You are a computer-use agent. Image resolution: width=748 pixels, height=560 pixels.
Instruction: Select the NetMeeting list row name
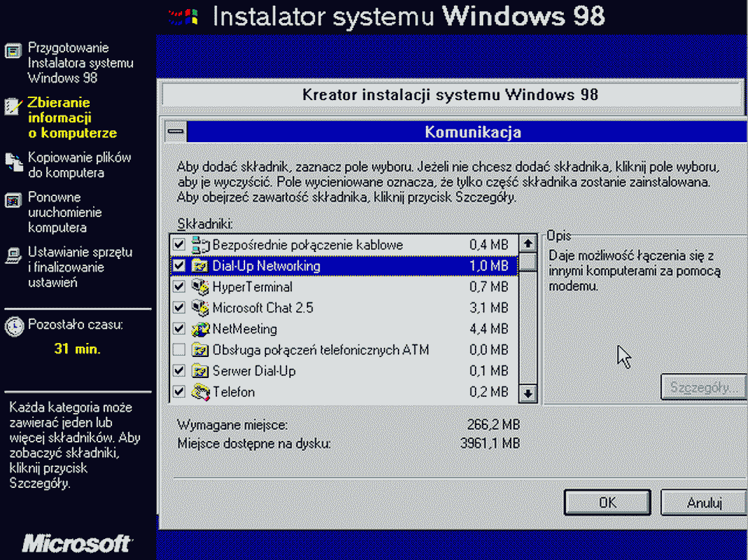pos(244,329)
